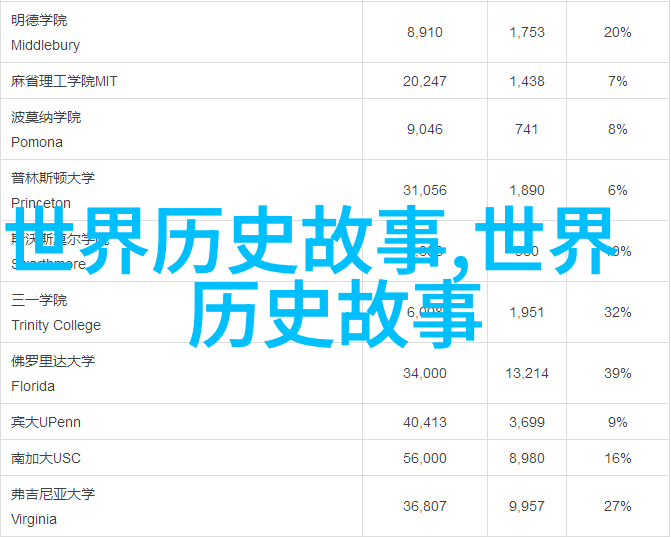
Task: Select the 39% cell
Action: click(x=618, y=374)
